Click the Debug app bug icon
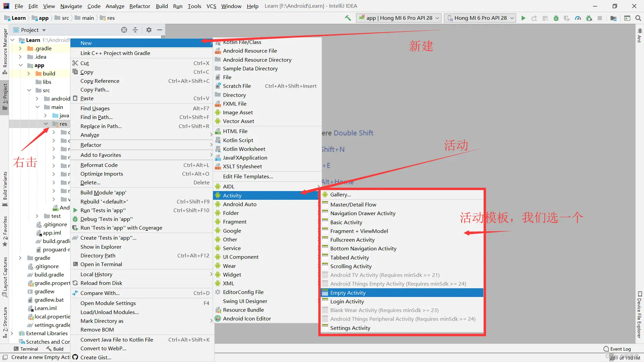The width and height of the screenshot is (644, 362). [556, 18]
